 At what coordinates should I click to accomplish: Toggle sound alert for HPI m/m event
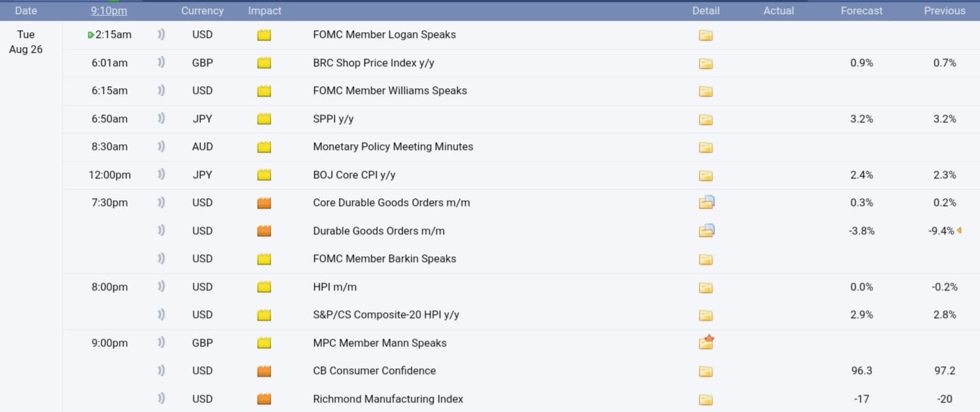pos(161,286)
